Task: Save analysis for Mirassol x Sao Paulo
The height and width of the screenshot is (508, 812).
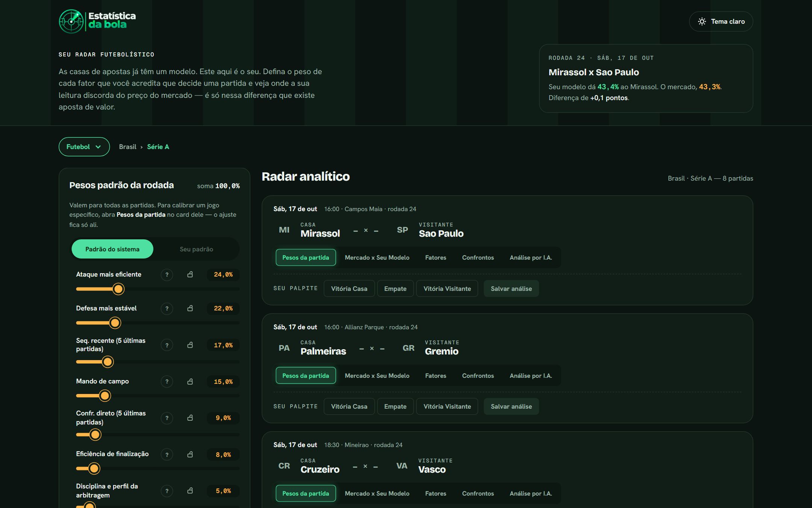Action: (511, 289)
